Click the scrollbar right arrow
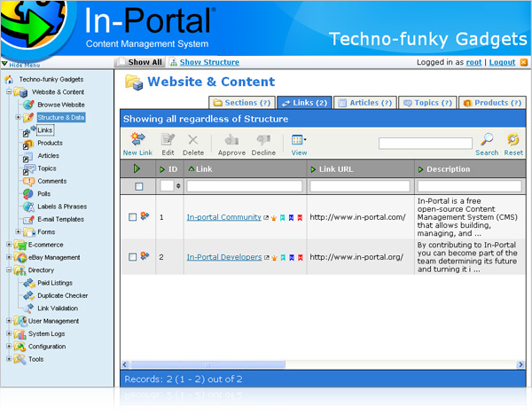 [x=520, y=364]
